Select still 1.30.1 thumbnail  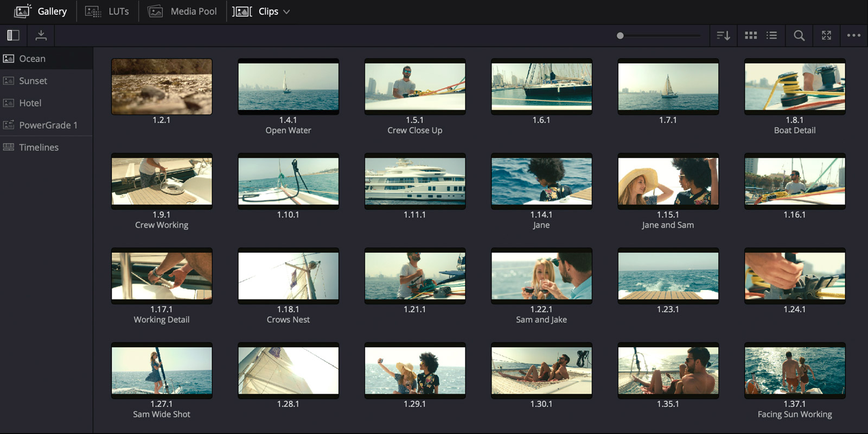[541, 371]
